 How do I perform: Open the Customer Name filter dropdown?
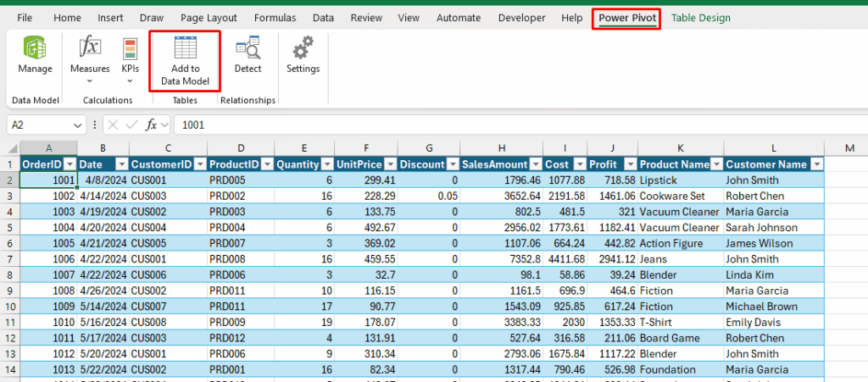pos(815,164)
